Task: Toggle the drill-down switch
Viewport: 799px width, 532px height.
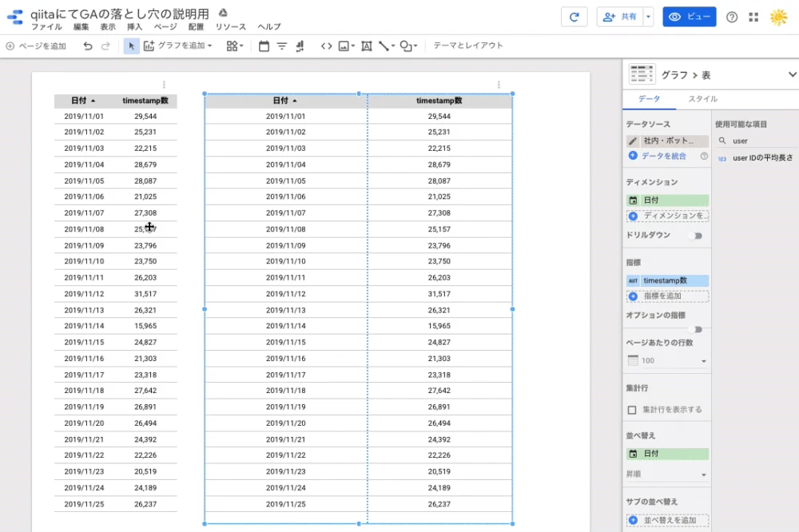Action: (x=696, y=236)
